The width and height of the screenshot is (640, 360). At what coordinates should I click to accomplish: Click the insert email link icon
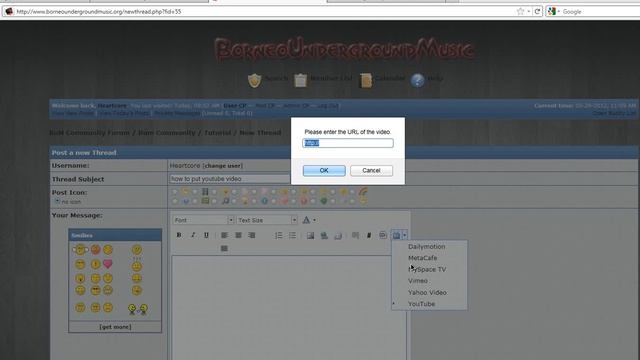pyautogui.click(x=338, y=235)
